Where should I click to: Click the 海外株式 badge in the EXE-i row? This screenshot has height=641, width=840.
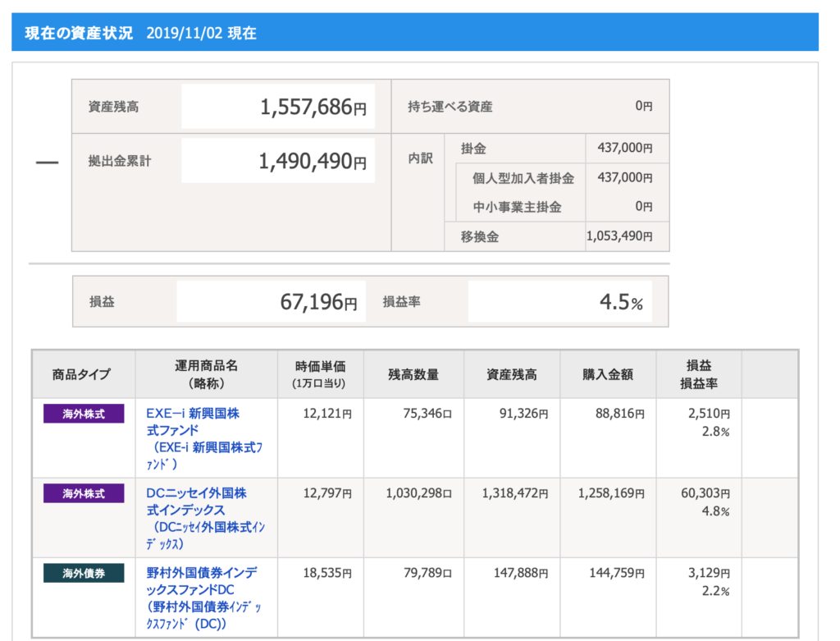pos(84,414)
